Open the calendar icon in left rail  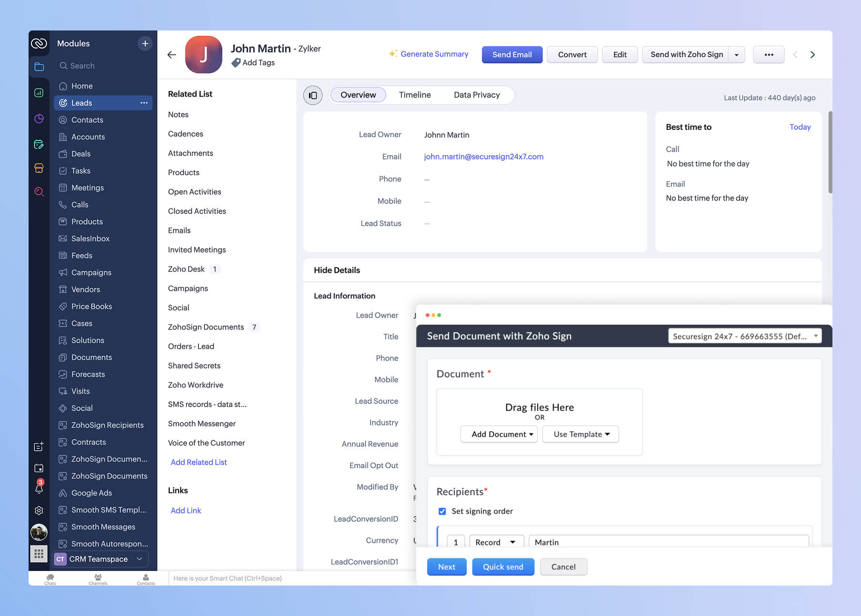click(x=39, y=468)
